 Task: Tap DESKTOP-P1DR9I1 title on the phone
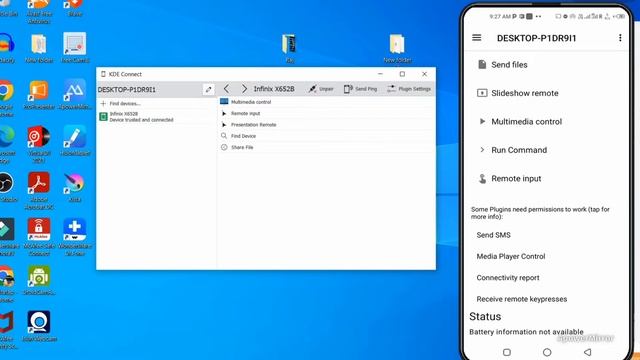point(536,38)
